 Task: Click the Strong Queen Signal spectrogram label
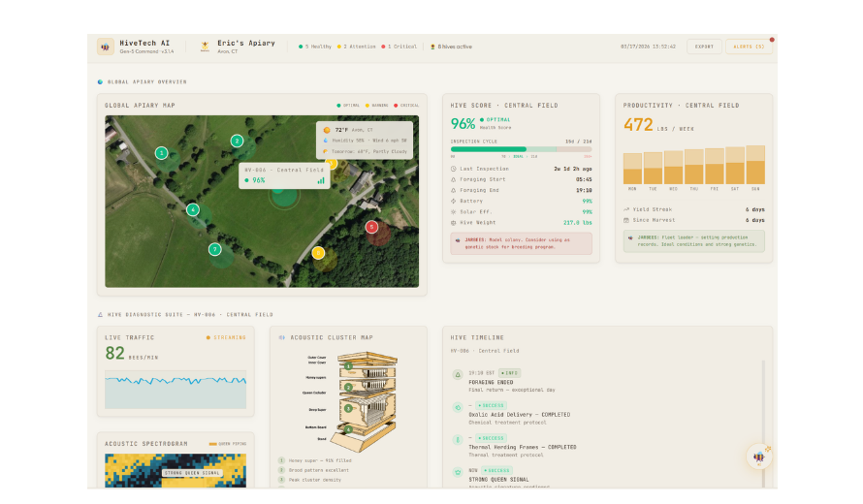pos(192,473)
